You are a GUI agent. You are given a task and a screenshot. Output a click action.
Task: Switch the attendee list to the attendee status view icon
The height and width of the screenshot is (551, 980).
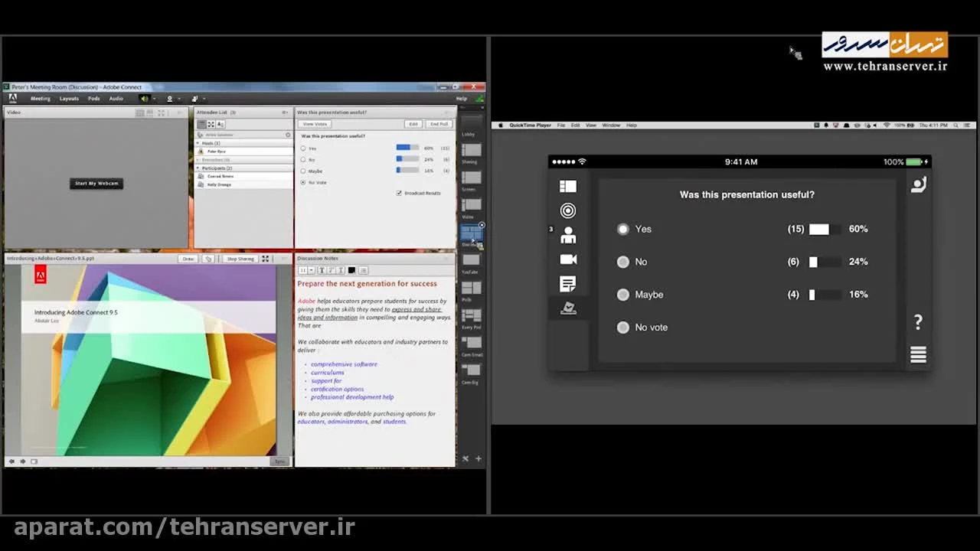(x=220, y=124)
